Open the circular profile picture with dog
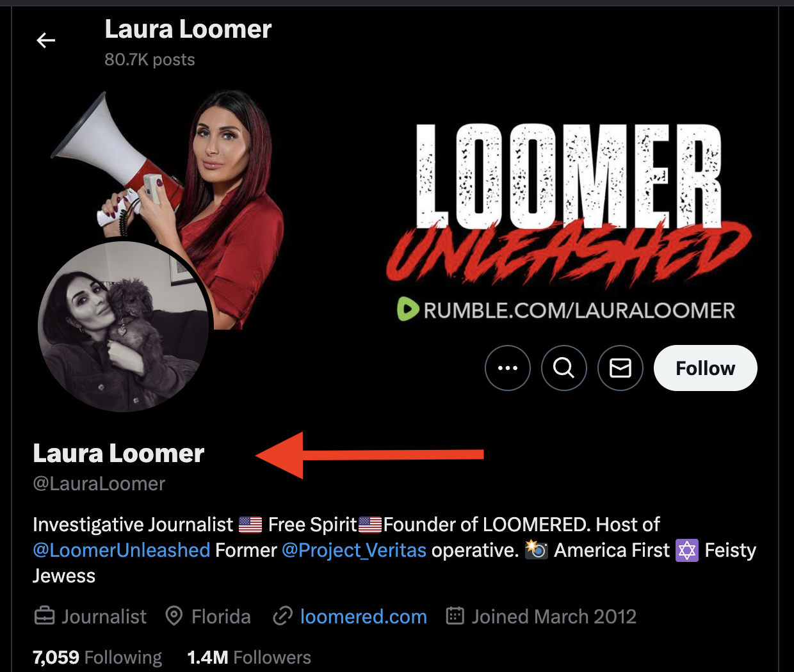This screenshot has width=794, height=672. (124, 326)
